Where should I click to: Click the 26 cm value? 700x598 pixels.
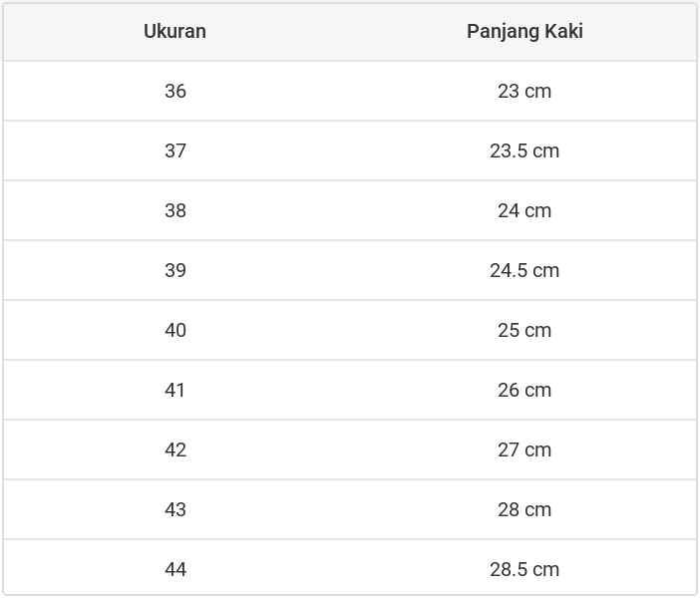point(525,390)
